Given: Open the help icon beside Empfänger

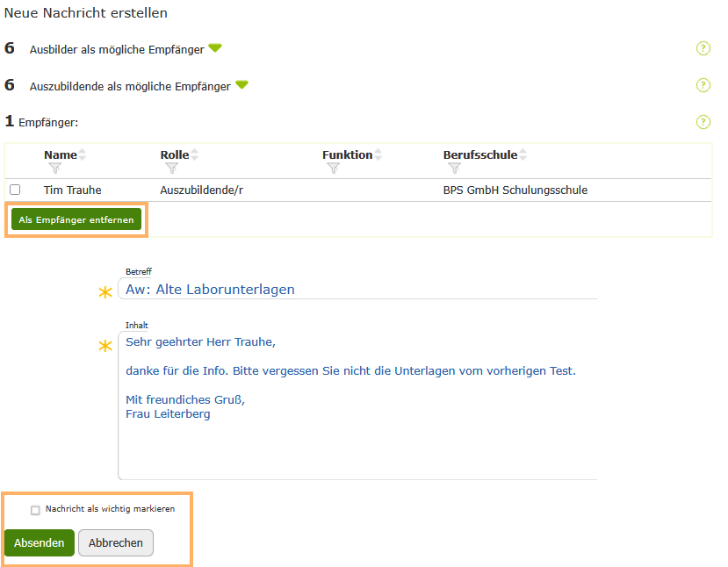Looking at the screenshot, I should point(703,122).
